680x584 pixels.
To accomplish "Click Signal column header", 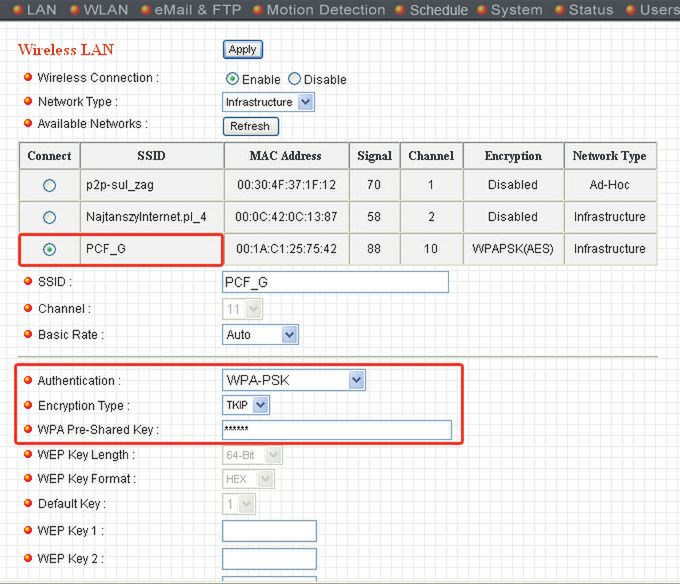I will pos(374,156).
